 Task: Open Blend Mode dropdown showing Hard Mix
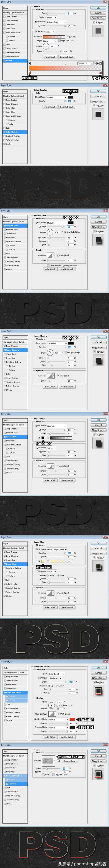click(57, 426)
